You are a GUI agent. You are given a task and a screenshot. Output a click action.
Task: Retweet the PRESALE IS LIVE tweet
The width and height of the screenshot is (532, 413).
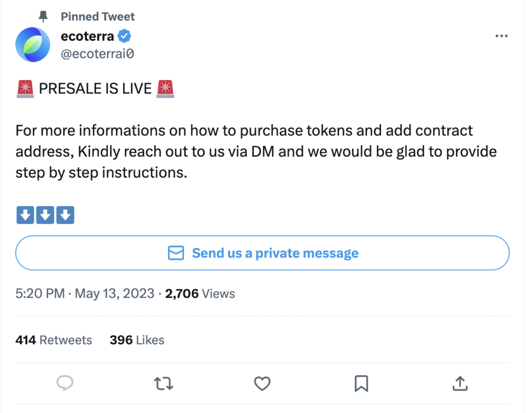point(164,384)
